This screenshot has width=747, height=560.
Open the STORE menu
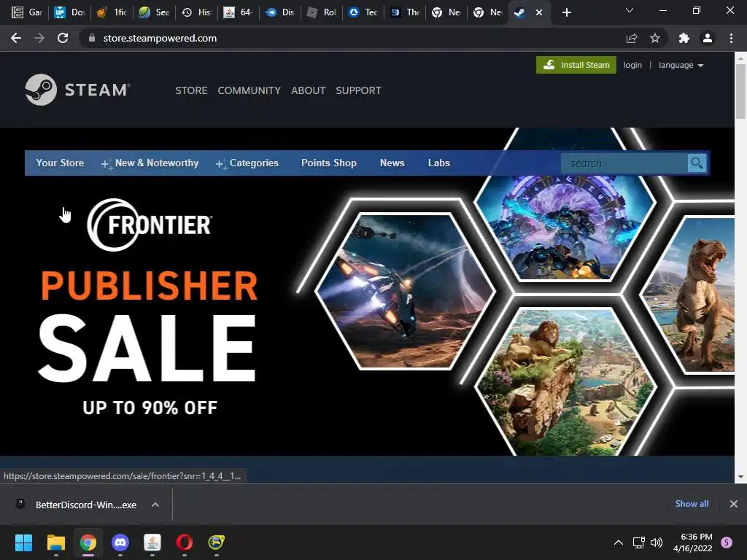pos(191,90)
